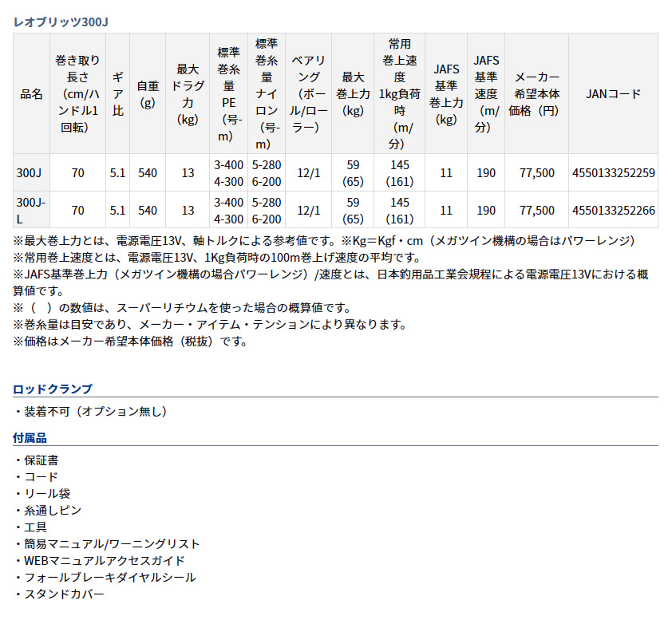The image size is (672, 620).
Task: Select the ギア比 column header
Action: pos(118,94)
